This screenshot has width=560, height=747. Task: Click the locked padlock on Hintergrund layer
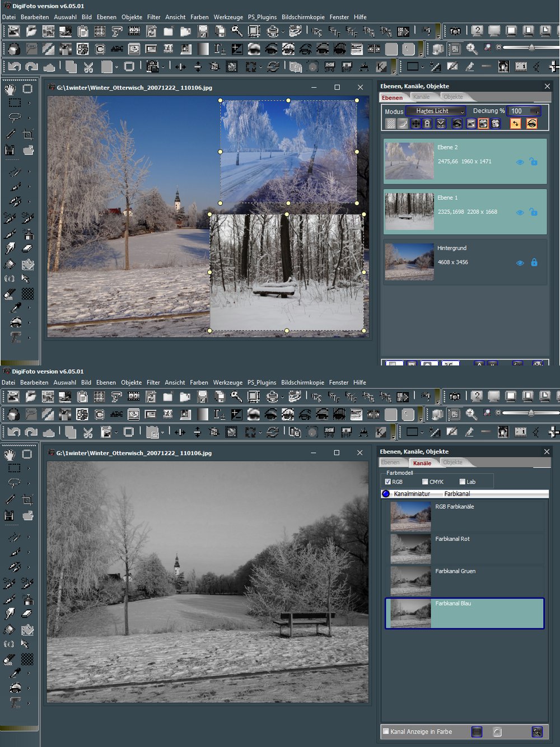534,263
